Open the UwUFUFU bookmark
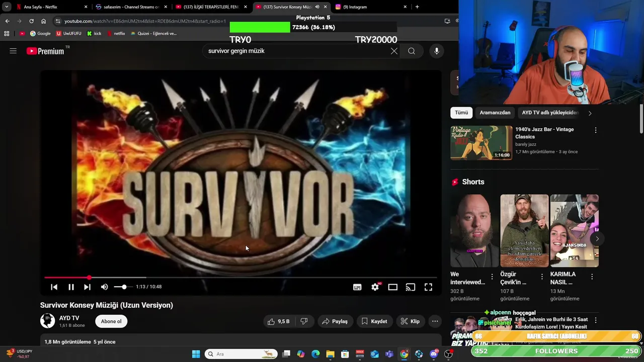The image size is (644, 362). (x=69, y=34)
